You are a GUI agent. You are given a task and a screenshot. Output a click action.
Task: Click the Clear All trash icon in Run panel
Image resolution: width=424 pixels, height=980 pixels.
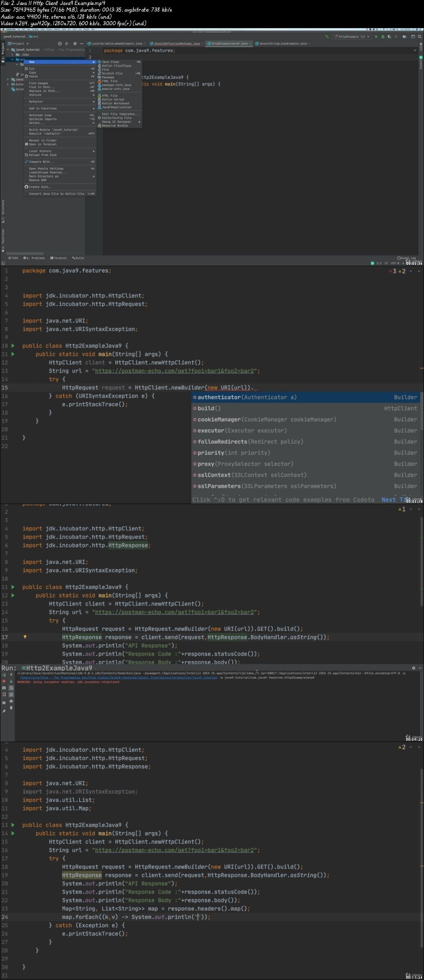11,707
